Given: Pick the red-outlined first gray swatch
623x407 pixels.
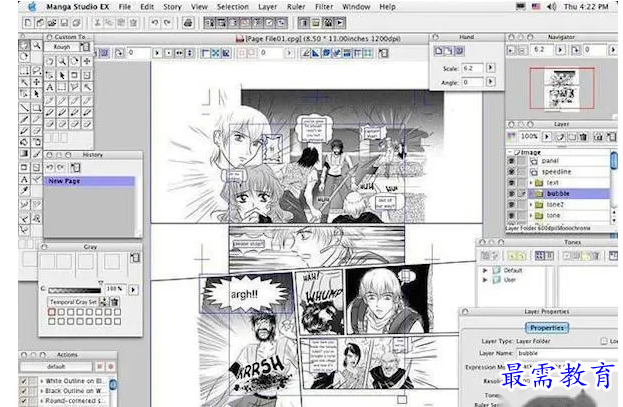Looking at the screenshot, I should pyautogui.click(x=52, y=312).
